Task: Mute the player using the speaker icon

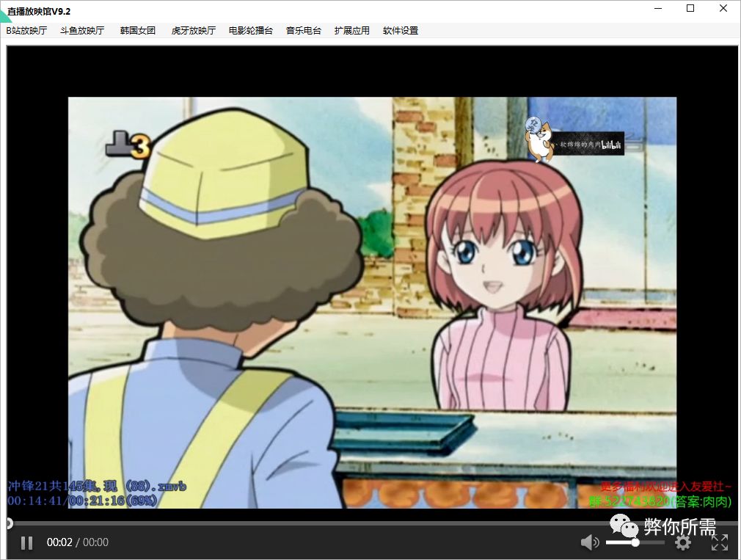Action: [589, 542]
